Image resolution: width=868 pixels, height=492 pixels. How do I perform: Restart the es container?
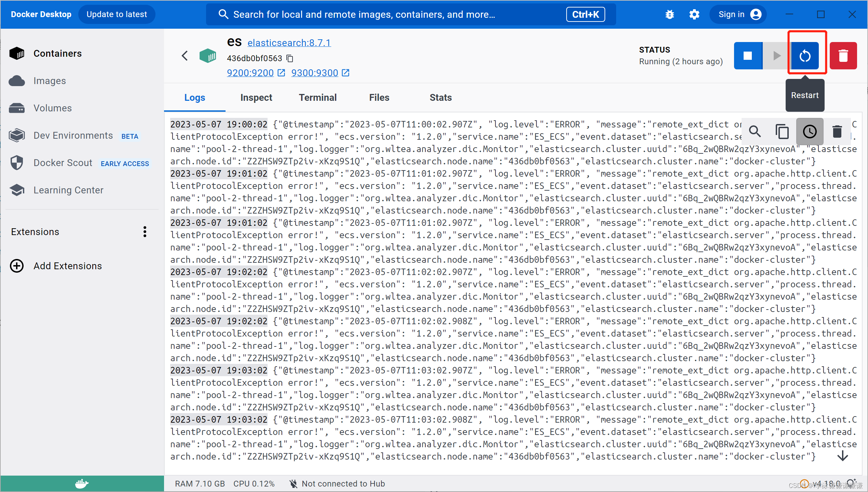(805, 56)
